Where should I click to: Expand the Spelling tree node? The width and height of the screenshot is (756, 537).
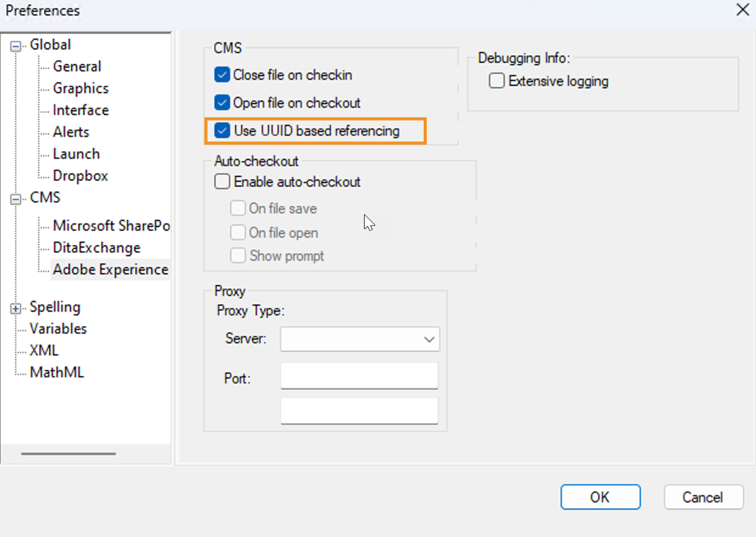pos(16,308)
